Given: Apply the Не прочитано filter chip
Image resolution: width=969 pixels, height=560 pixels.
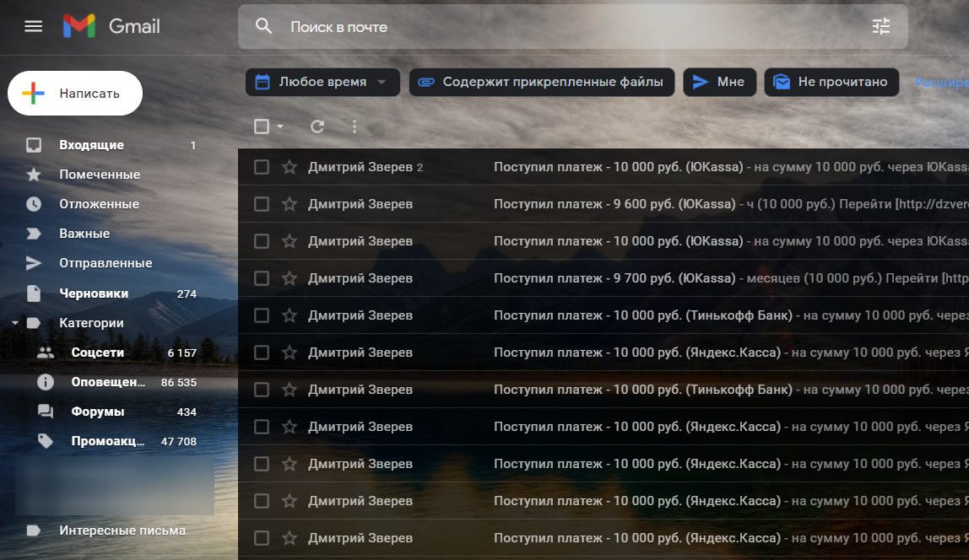Looking at the screenshot, I should click(x=831, y=82).
